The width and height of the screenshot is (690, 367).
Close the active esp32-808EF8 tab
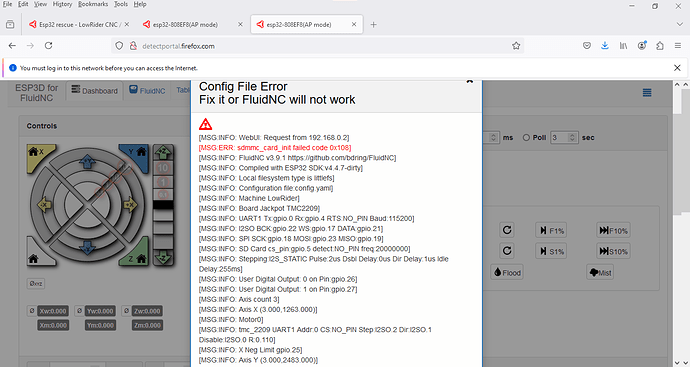354,25
